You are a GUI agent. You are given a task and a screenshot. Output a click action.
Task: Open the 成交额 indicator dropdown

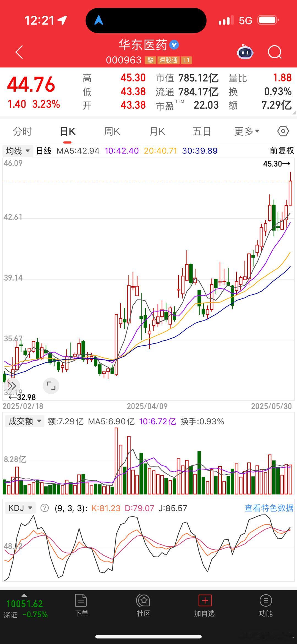pos(25,421)
